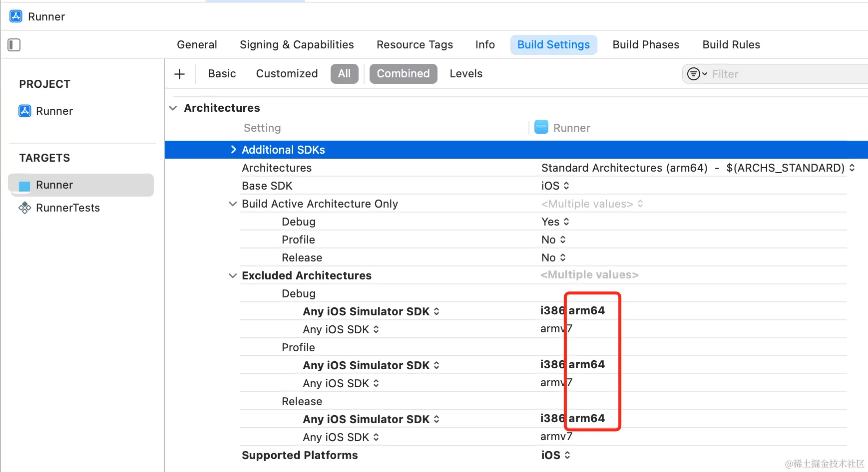This screenshot has width=868, height=472.
Task: Switch to Levels display mode
Action: pyautogui.click(x=465, y=74)
